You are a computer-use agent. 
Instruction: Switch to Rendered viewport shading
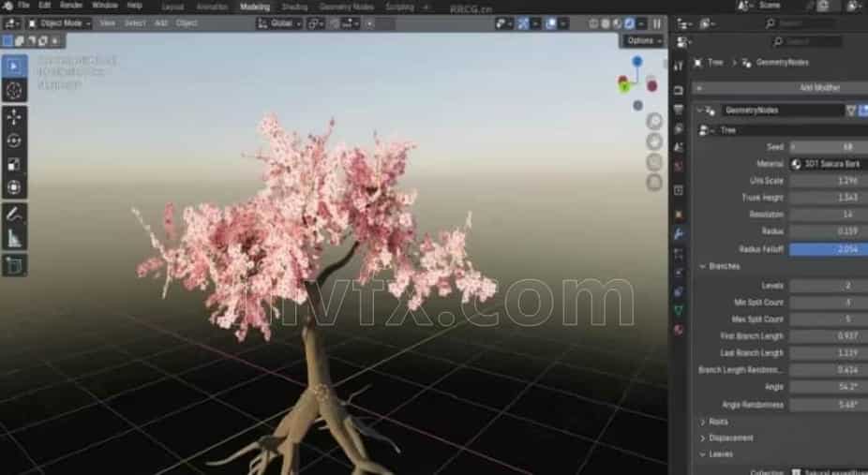click(x=629, y=23)
